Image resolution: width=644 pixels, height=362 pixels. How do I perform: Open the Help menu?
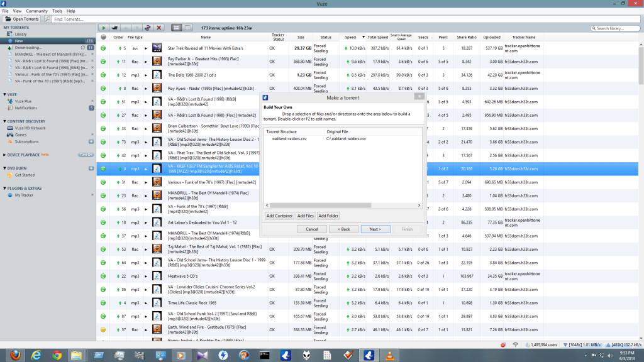tap(71, 11)
